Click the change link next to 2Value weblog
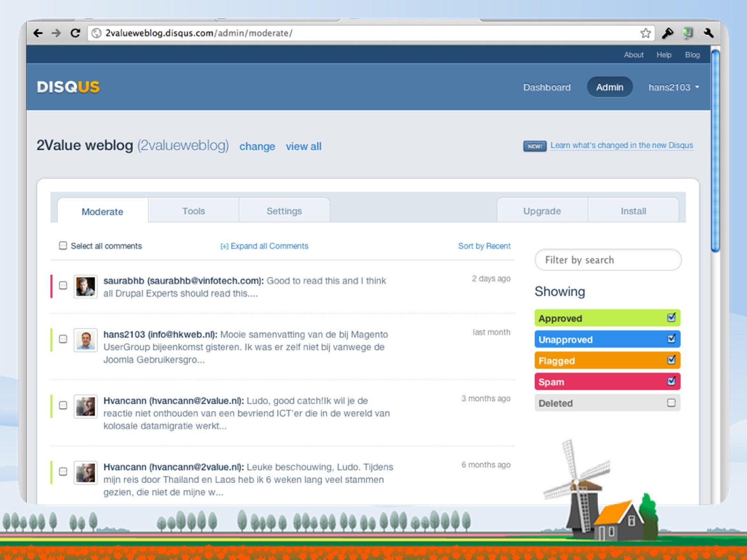747x560 pixels. tap(257, 147)
